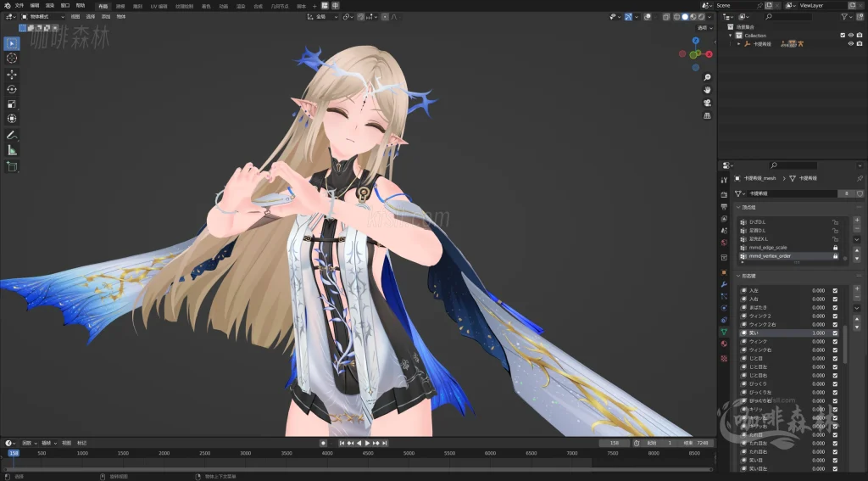The image size is (868, 481).
Task: Open the 渲染 render menu
Action: coord(50,6)
